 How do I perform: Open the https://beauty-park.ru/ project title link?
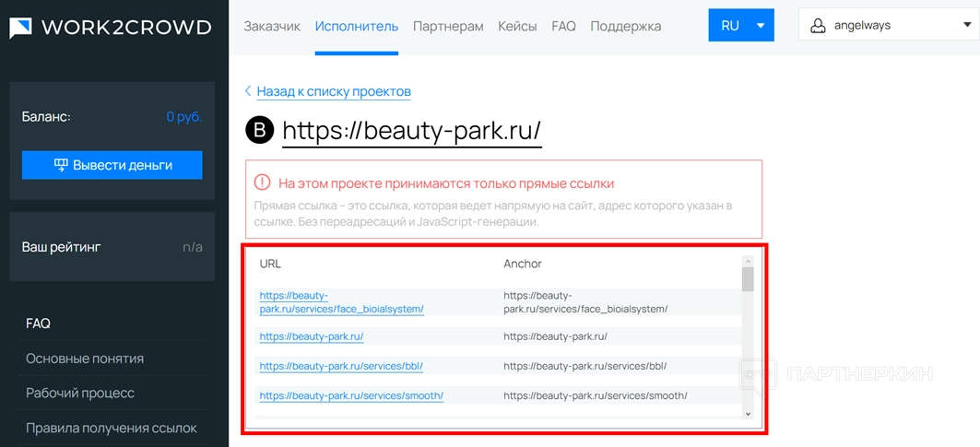pos(412,131)
